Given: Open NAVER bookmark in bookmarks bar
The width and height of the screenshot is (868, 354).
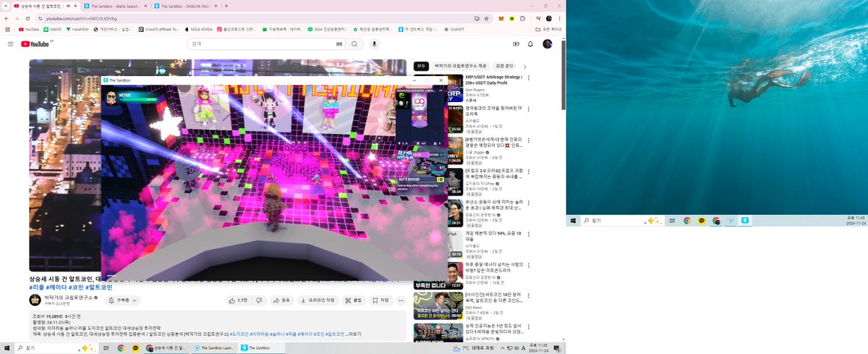Looking at the screenshot, I should (52, 29).
